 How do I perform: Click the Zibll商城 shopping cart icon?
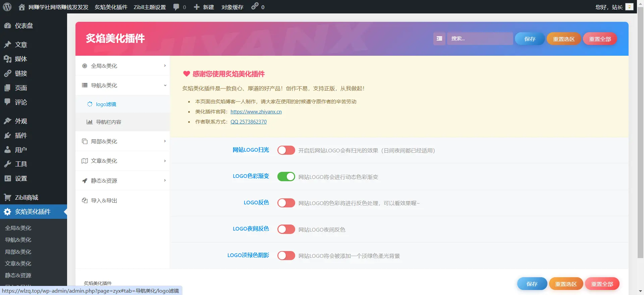point(7,197)
